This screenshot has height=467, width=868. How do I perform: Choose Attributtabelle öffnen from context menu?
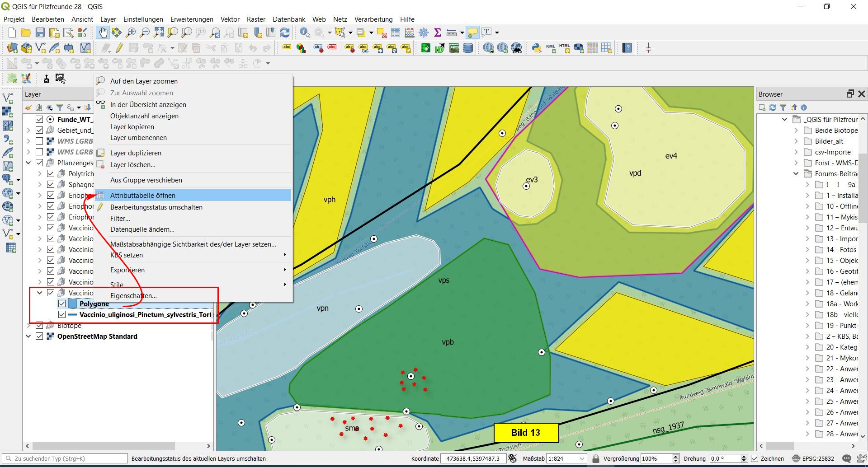[x=143, y=196]
